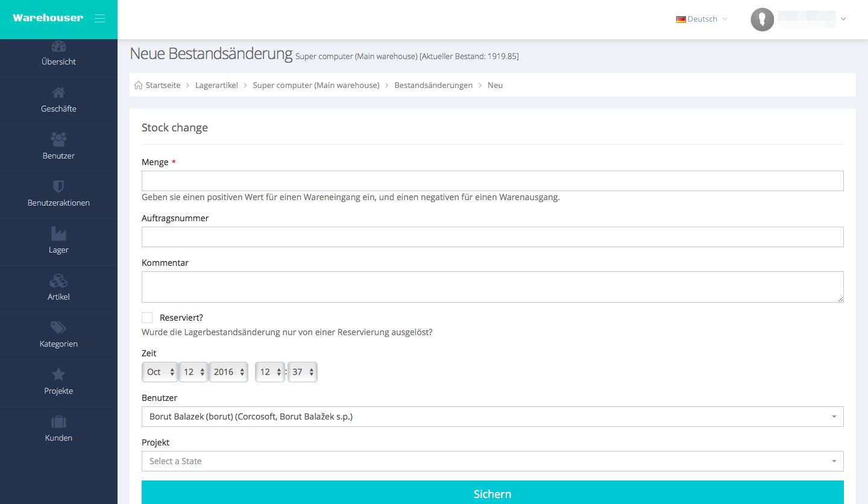This screenshot has height=504, width=868.
Task: Click the Übersicht dashboard icon in sidebar
Action: 58,47
